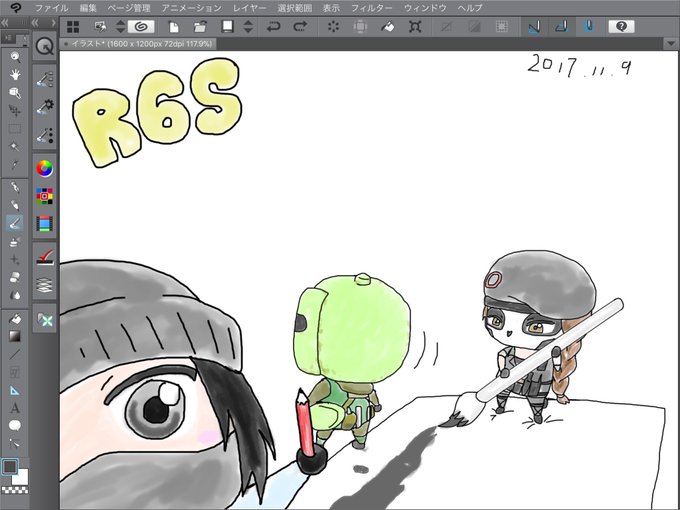The height and width of the screenshot is (510, 680).
Task: Open the レイヤー menu
Action: pos(249,8)
